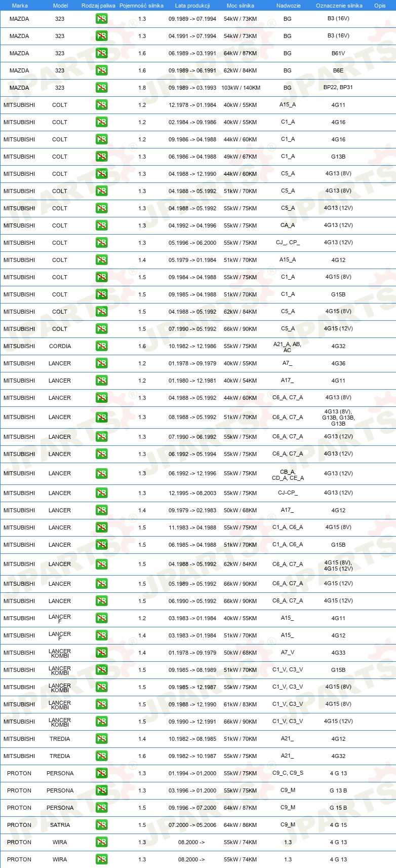Click the fuel icon in the Proton Satria row
Viewport: 396px width, 868px height.
102,825
